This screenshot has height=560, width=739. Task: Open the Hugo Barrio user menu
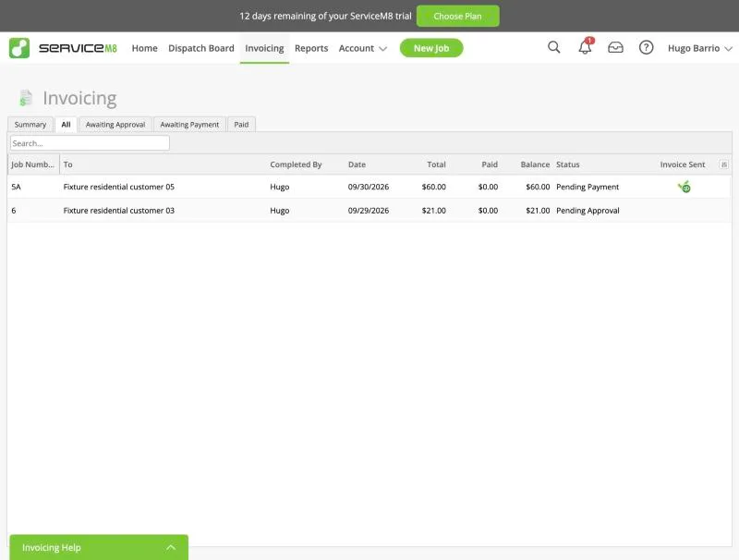point(700,48)
